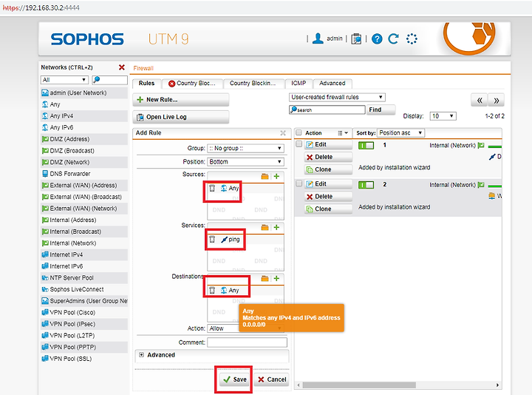The width and height of the screenshot is (532, 395).
Task: Open the live log icon in header
Action: click(356, 39)
